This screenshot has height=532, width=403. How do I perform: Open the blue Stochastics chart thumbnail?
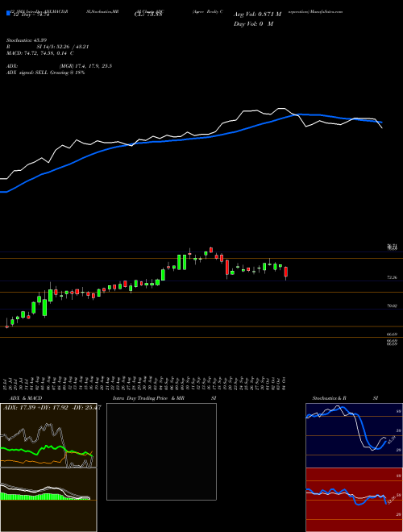tap(354, 435)
